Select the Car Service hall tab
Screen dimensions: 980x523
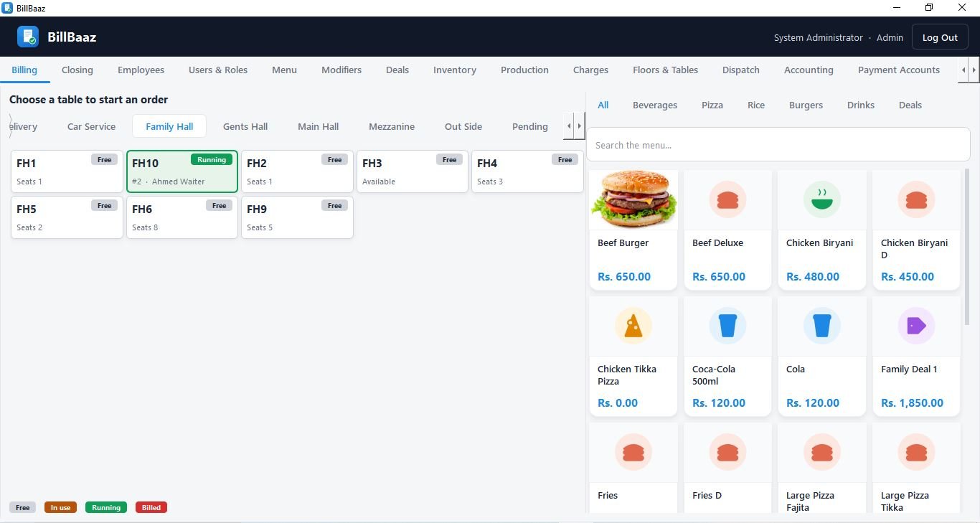91,126
